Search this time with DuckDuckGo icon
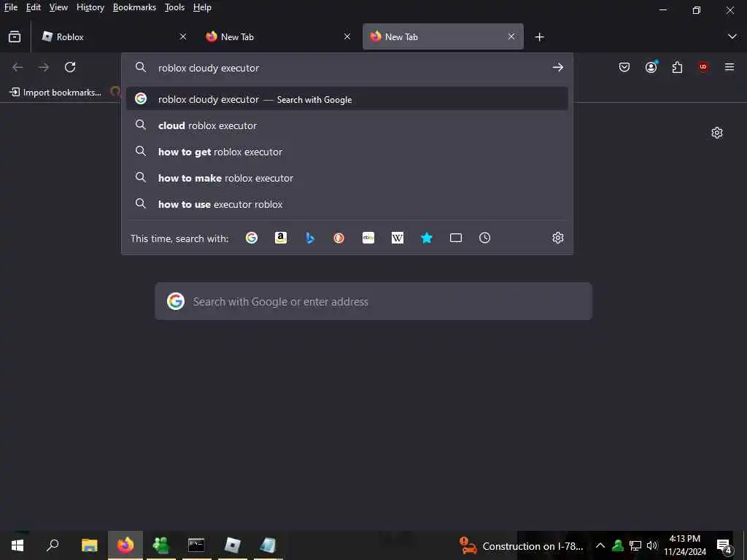The width and height of the screenshot is (747, 560). [x=338, y=238]
